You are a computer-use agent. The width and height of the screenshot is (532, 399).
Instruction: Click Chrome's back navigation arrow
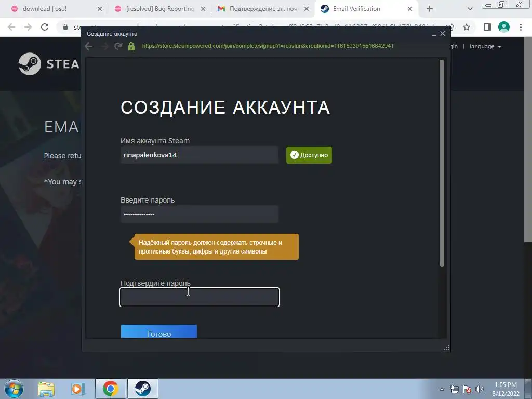(x=11, y=27)
